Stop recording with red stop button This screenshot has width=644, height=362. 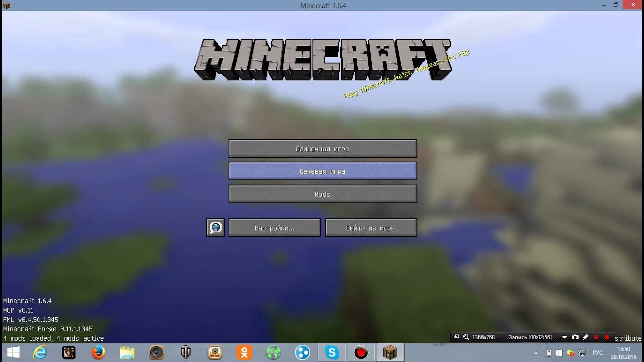tap(607, 337)
